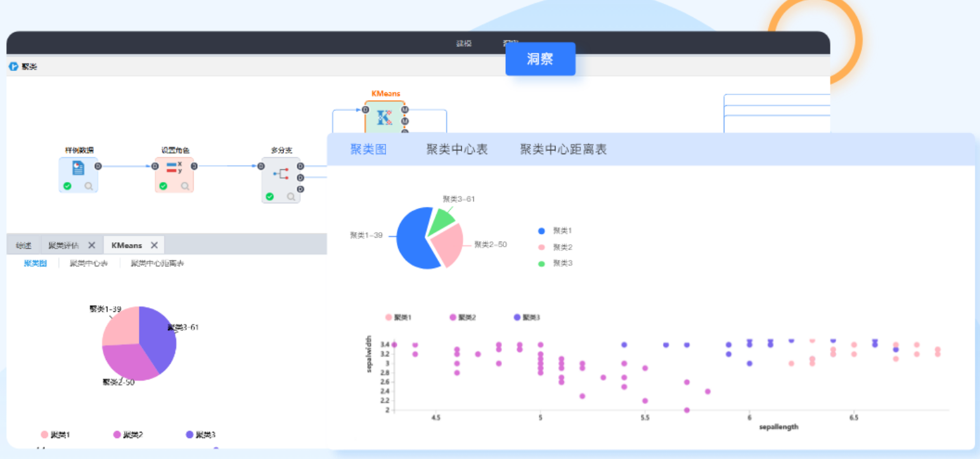Click 聚类1-39 label in background pie chart

105,309
